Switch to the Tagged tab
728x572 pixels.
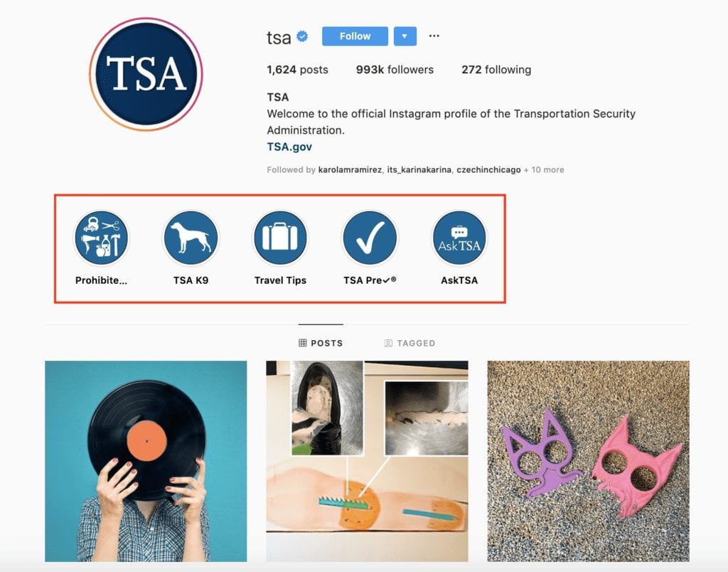pyautogui.click(x=410, y=343)
